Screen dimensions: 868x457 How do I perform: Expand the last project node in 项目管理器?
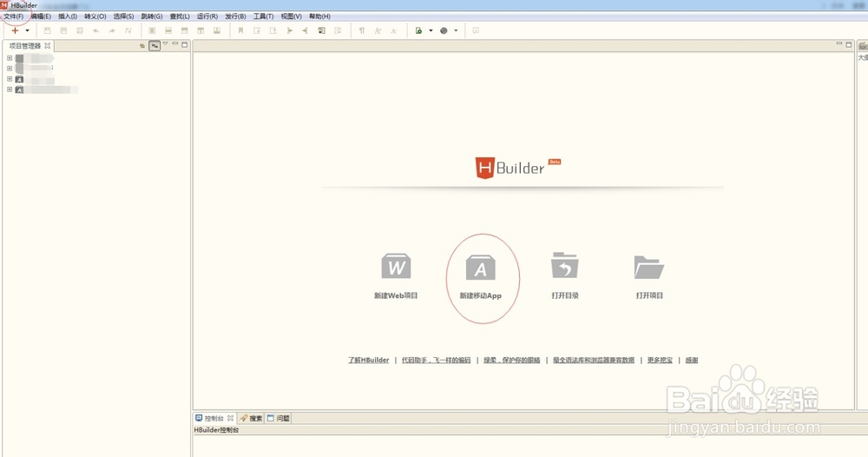point(10,89)
